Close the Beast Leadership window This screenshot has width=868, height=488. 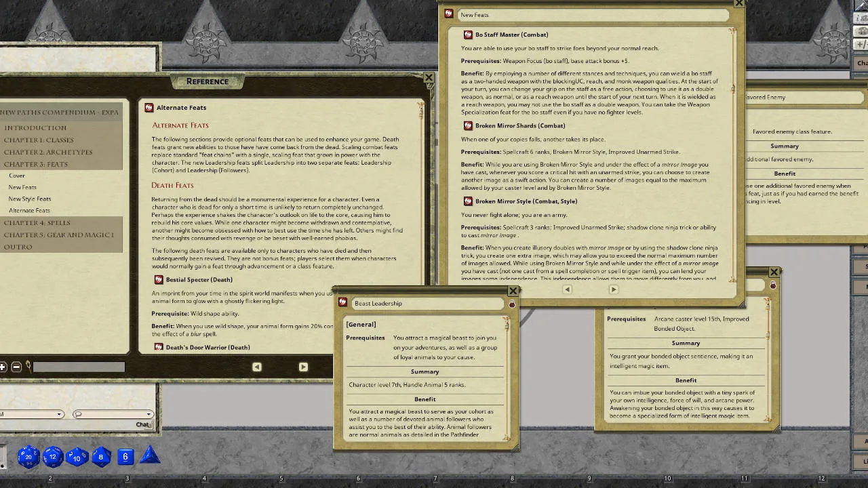click(x=513, y=291)
